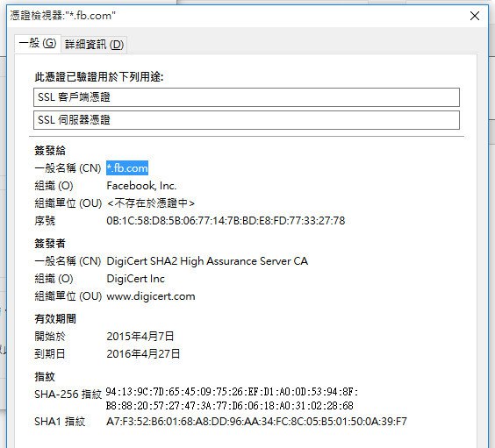The width and height of the screenshot is (495, 448).
Task: Click the highlighted *.fb.com common name
Action: [127, 168]
